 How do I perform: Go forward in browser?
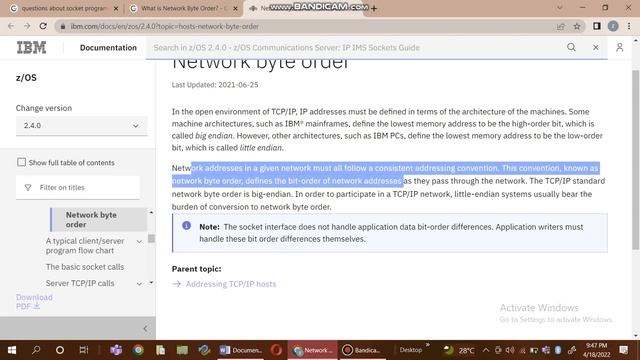tap(27, 26)
